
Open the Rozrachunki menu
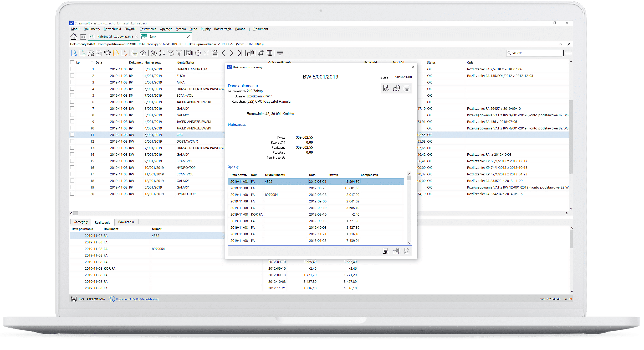[x=112, y=29]
